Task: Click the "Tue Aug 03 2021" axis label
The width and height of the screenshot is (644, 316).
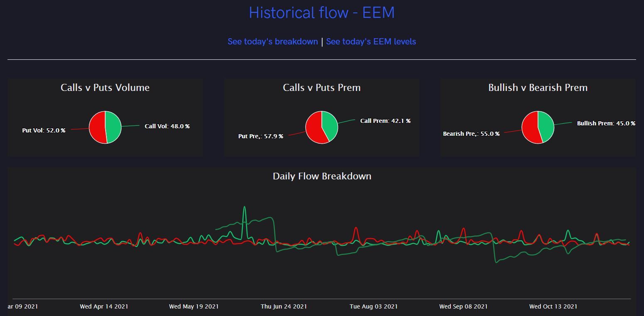Action: click(x=374, y=306)
